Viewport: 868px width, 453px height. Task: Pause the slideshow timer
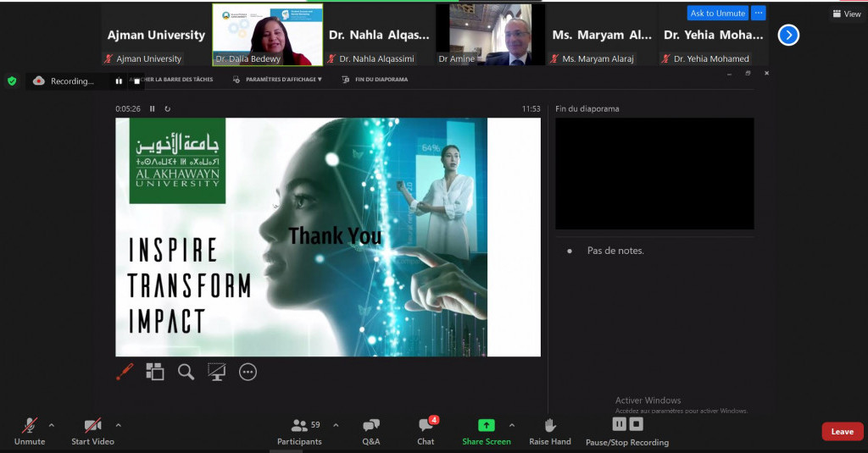click(x=153, y=108)
